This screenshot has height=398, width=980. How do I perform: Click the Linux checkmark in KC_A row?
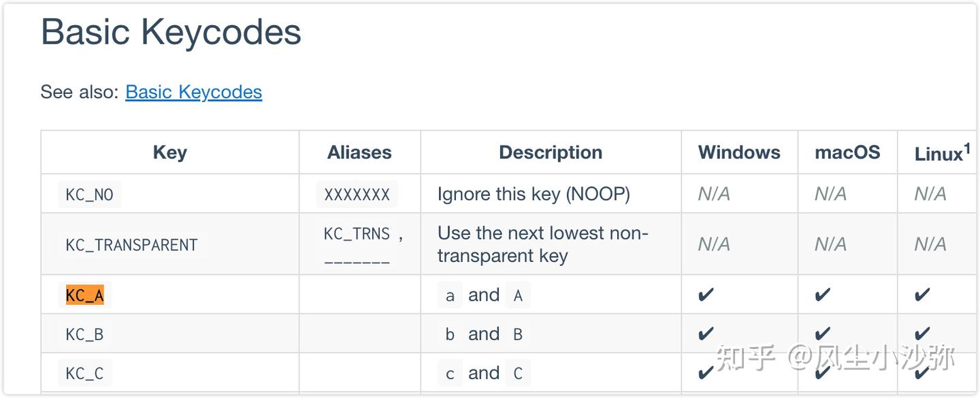point(922,295)
